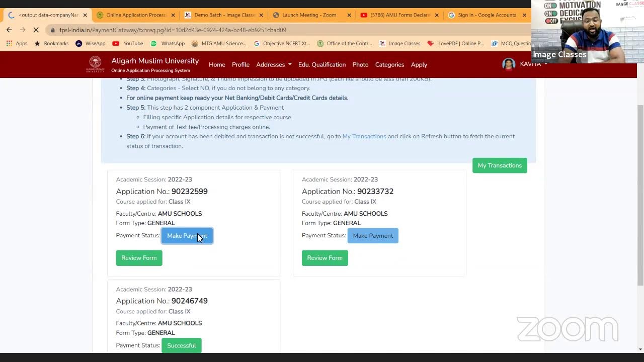
Task: Open the Bookmarks star folder
Action: pyautogui.click(x=51, y=44)
